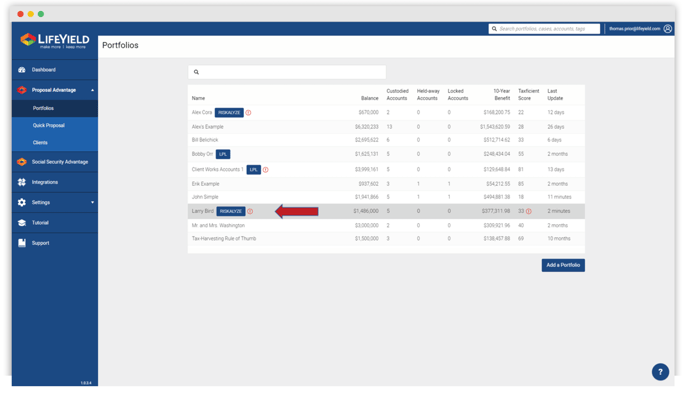Viewport: 688px width, 397px height.
Task: Open the Alex's Example portfolio
Action: tap(208, 127)
